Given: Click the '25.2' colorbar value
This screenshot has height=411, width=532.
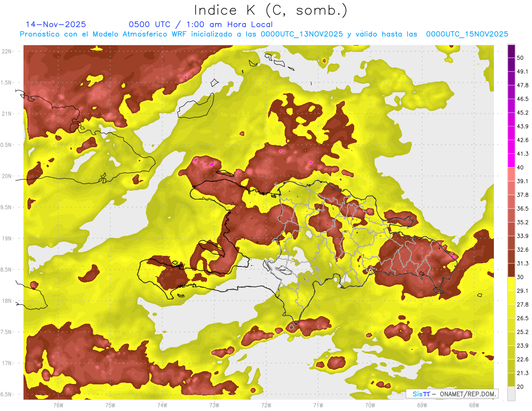Looking at the screenshot, I should click(523, 332).
